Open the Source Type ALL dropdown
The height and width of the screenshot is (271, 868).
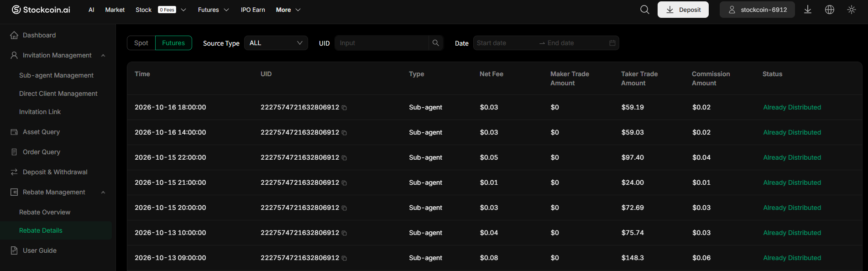(x=276, y=43)
